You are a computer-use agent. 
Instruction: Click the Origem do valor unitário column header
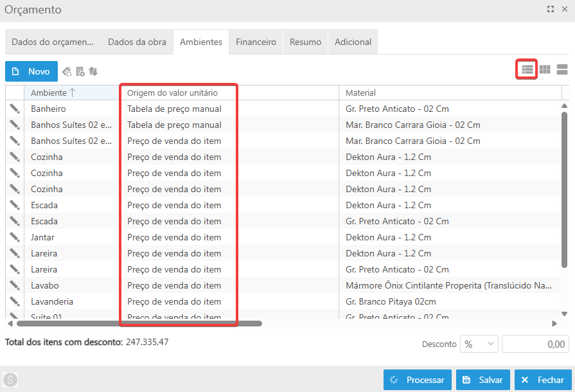pyautogui.click(x=172, y=93)
